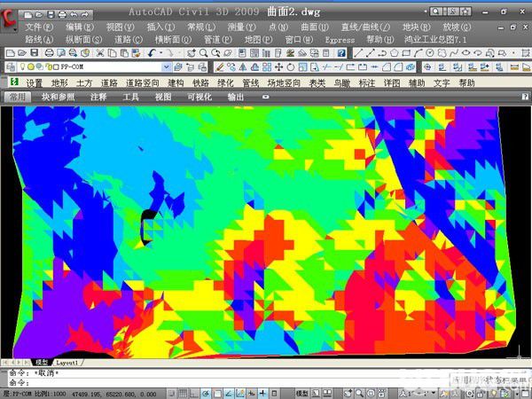The height and width of the screenshot is (399, 532).
Task: Select the Move tool
Action: click(278, 66)
